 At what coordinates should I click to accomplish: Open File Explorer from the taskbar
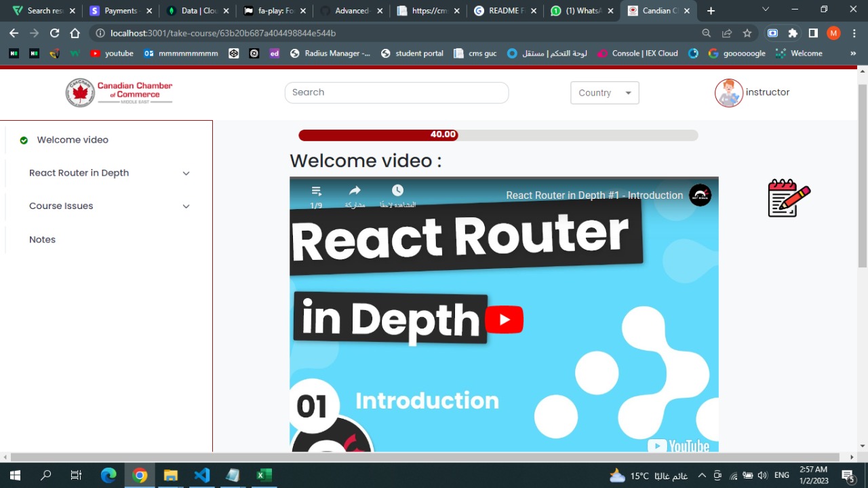[x=170, y=475]
